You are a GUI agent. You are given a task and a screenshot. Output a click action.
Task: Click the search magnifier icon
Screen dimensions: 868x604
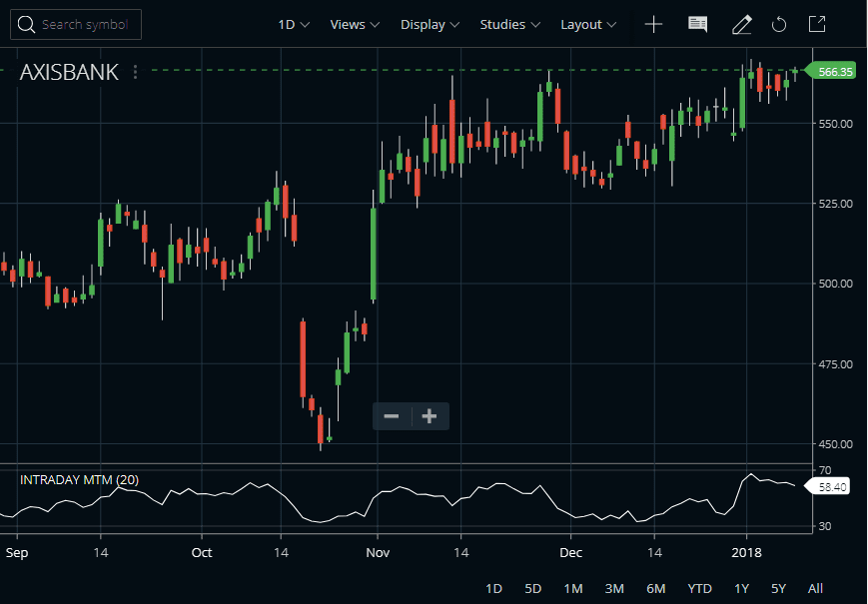pyautogui.click(x=26, y=24)
